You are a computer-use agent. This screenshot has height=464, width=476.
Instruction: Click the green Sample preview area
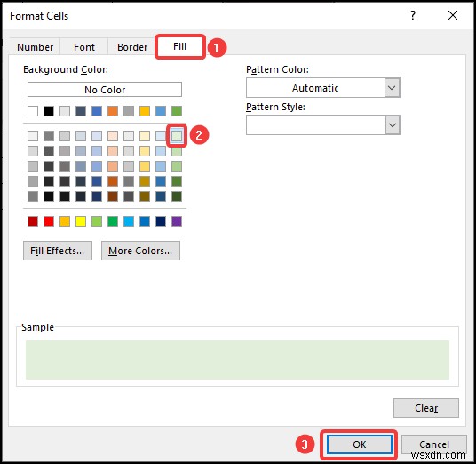pyautogui.click(x=237, y=360)
